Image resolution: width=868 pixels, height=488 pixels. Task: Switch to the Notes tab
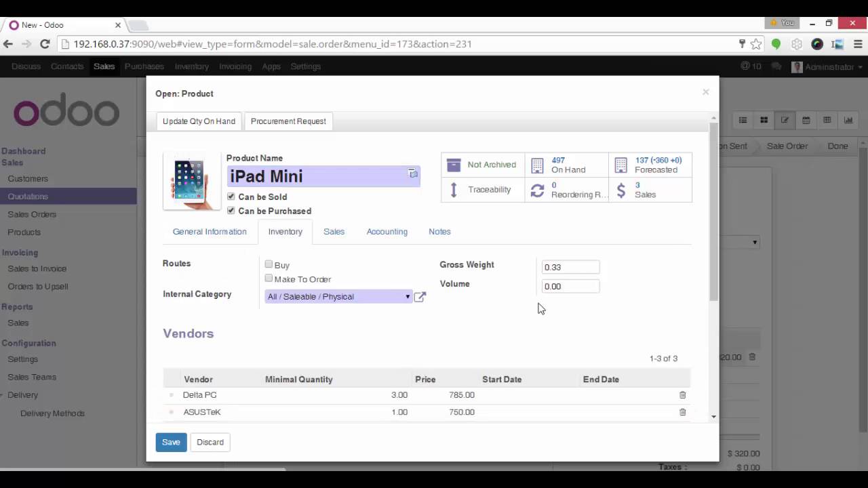coord(439,232)
